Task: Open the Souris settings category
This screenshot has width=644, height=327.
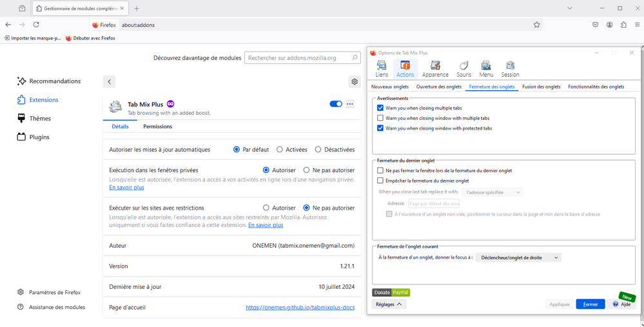Action: [463, 68]
